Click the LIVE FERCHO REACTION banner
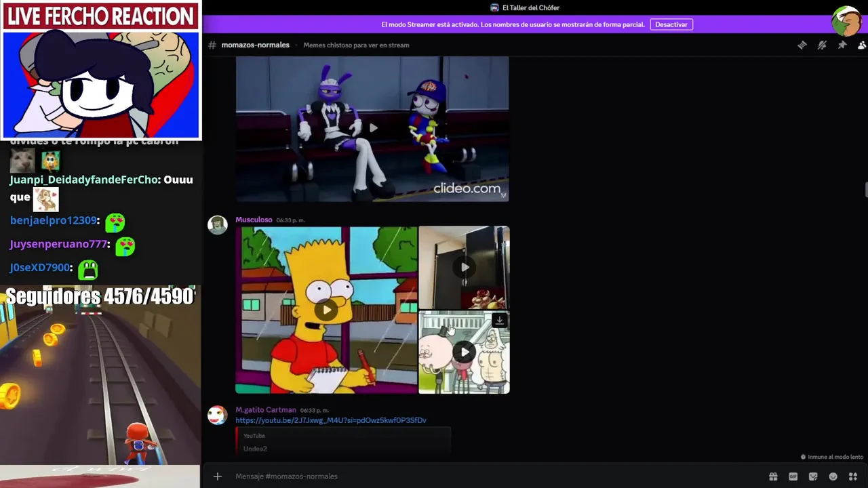This screenshot has height=488, width=868. tap(100, 16)
